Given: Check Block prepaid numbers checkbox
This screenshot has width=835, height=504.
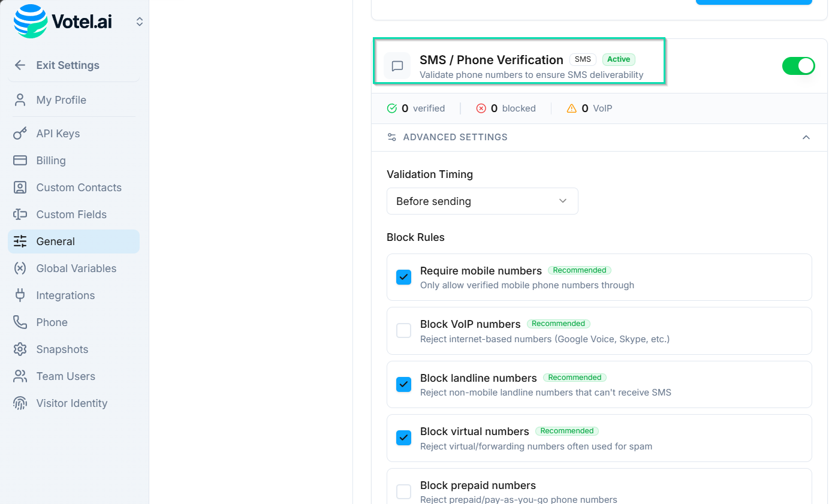Looking at the screenshot, I should [x=404, y=492].
